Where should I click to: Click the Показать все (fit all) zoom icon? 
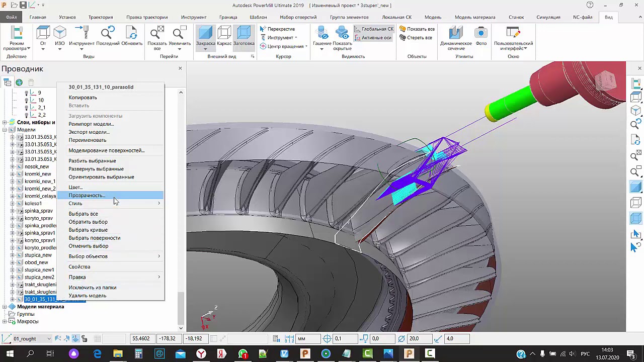coord(157,34)
